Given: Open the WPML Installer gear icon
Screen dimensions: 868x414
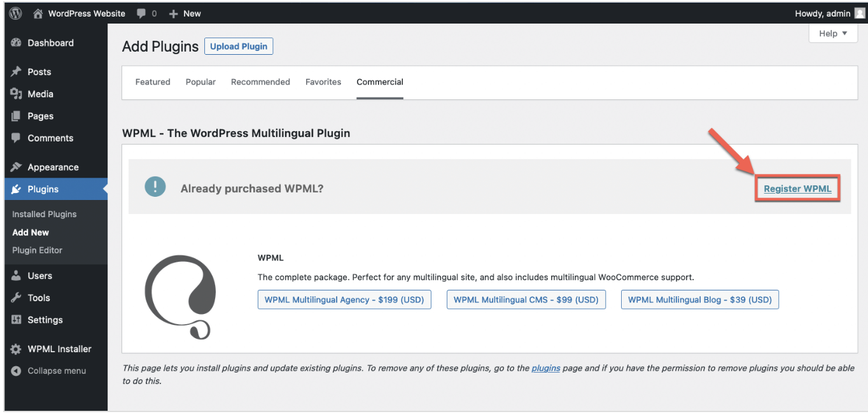Looking at the screenshot, I should 15,348.
